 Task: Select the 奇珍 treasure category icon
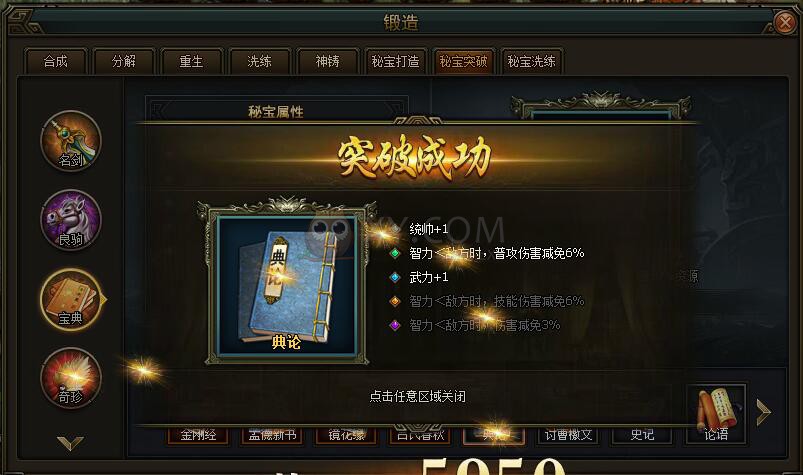point(71,378)
